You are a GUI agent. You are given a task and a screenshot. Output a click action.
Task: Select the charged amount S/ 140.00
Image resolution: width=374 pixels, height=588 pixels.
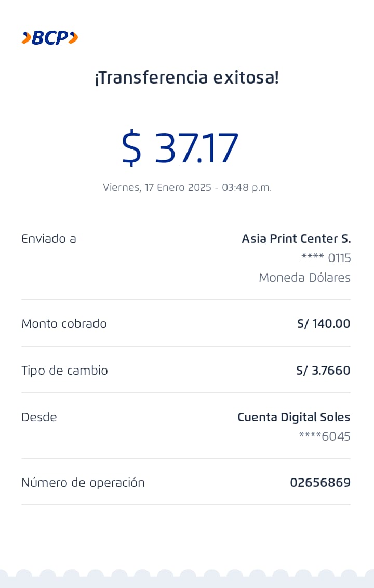(324, 324)
